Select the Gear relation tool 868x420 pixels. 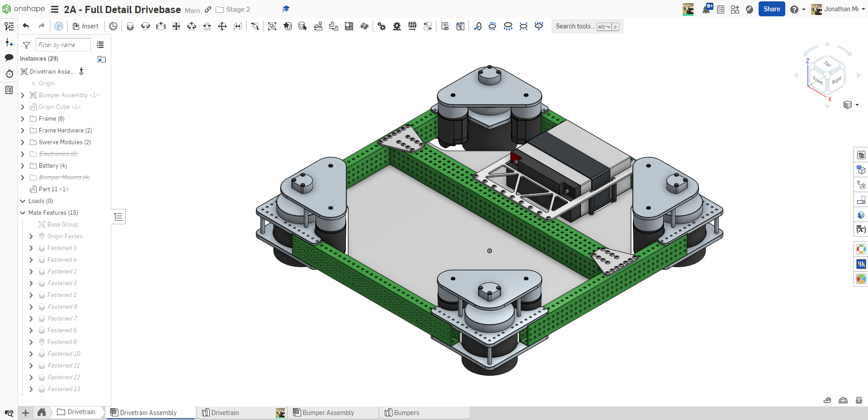point(382,26)
